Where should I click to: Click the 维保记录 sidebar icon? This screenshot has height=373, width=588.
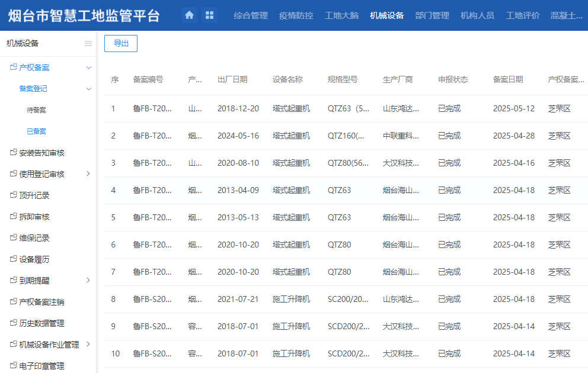(14, 238)
